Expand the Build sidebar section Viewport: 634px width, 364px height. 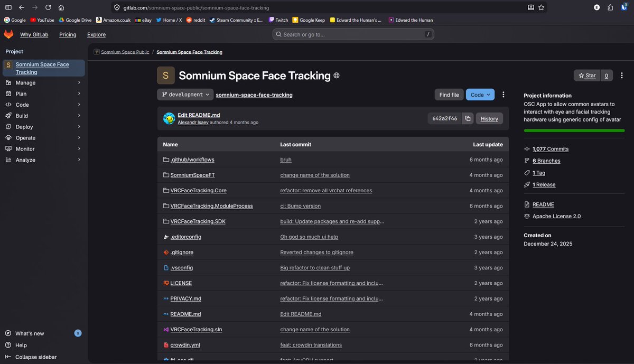[x=43, y=116]
